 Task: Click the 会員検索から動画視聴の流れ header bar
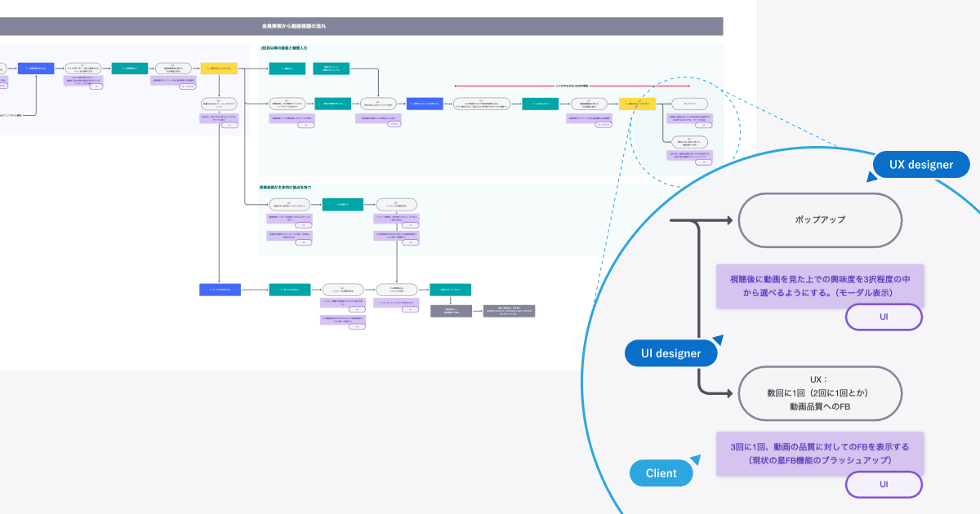pyautogui.click(x=362, y=27)
